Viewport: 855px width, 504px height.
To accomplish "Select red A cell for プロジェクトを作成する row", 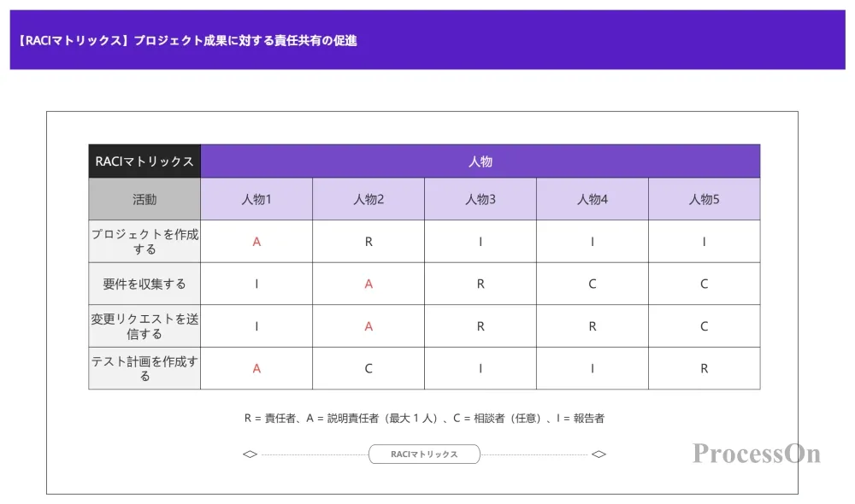I will pyautogui.click(x=256, y=242).
